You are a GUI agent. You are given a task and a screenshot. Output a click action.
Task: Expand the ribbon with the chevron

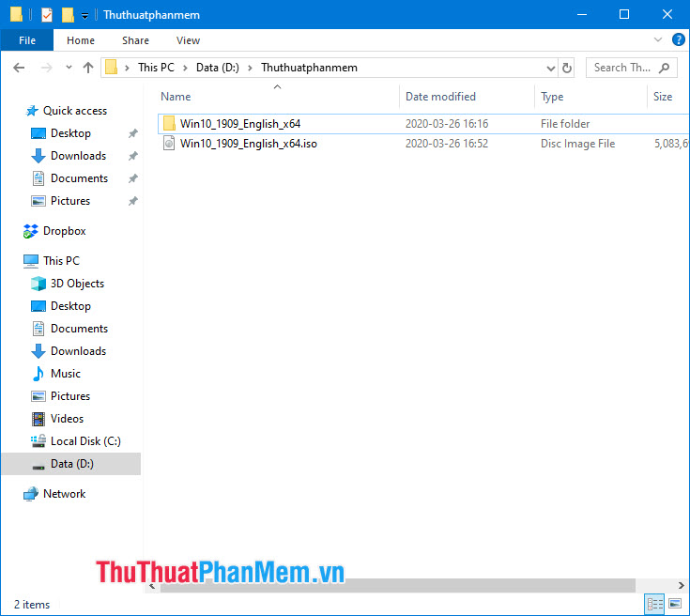click(658, 40)
